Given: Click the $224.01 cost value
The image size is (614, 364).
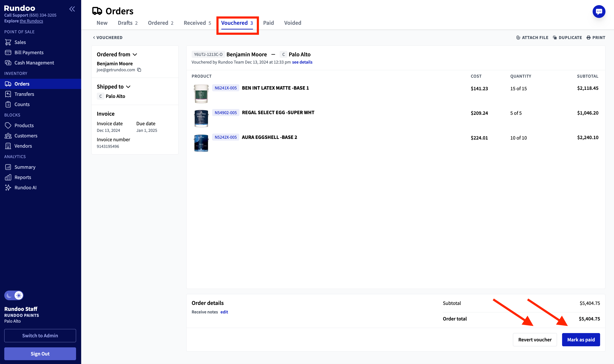Looking at the screenshot, I should [479, 138].
